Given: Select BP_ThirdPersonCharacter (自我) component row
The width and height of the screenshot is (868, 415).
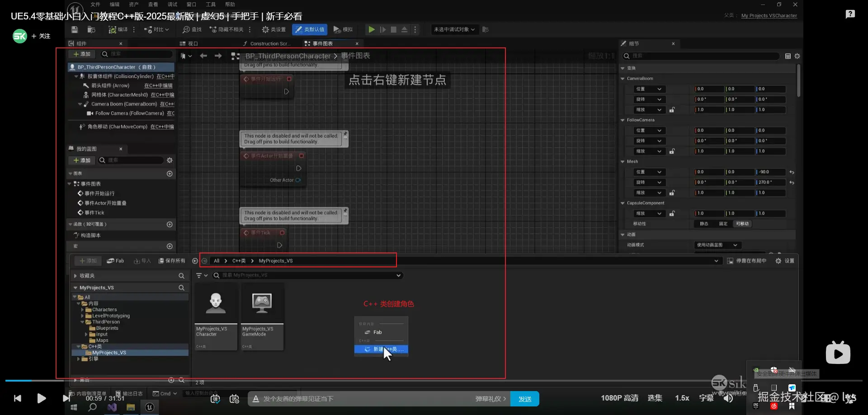Looking at the screenshot, I should pyautogui.click(x=121, y=67).
